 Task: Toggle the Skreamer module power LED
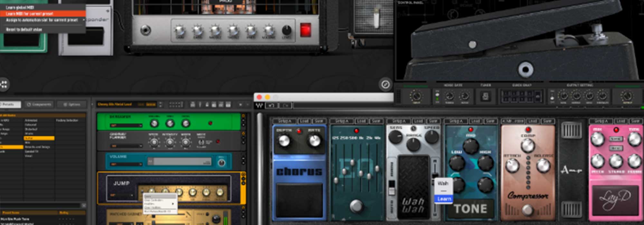210,123
